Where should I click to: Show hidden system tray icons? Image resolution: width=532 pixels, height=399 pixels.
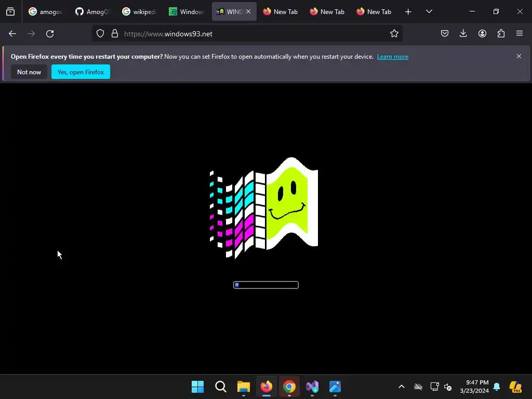click(x=402, y=387)
